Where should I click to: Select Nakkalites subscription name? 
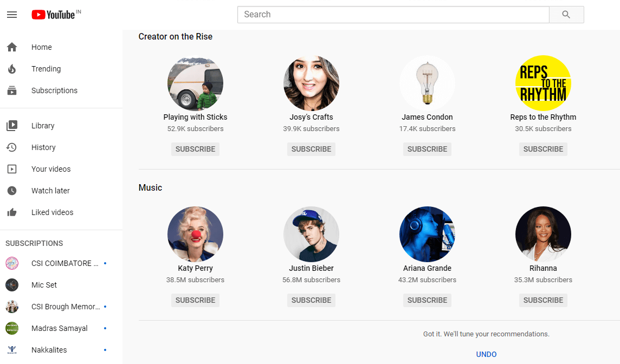[x=49, y=350]
